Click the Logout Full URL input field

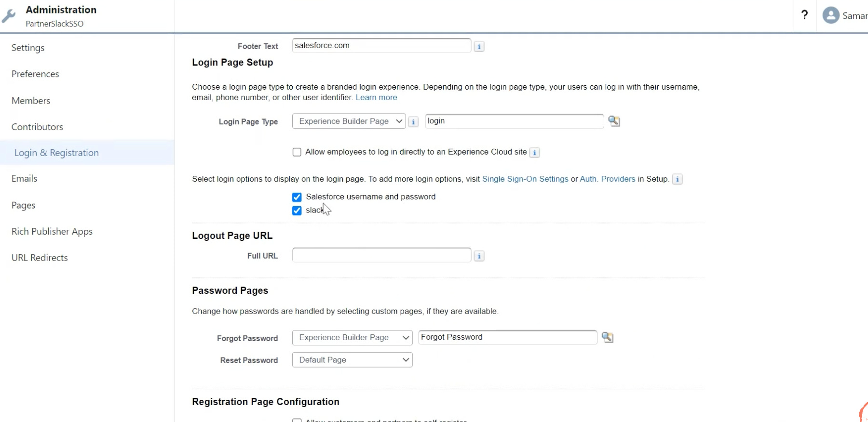381,255
